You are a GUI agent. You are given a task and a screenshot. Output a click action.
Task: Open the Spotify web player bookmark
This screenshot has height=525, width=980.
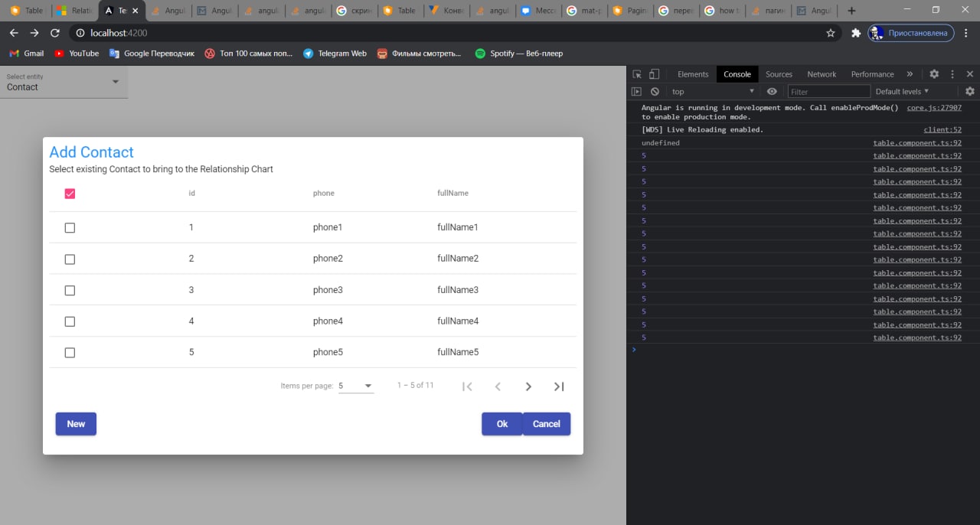(x=519, y=54)
